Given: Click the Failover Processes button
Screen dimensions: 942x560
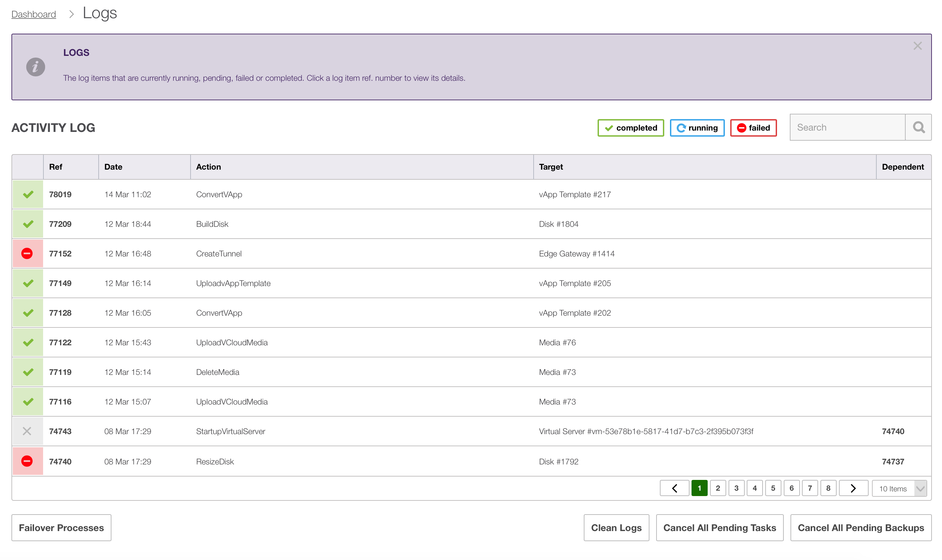Looking at the screenshot, I should pyautogui.click(x=61, y=528).
